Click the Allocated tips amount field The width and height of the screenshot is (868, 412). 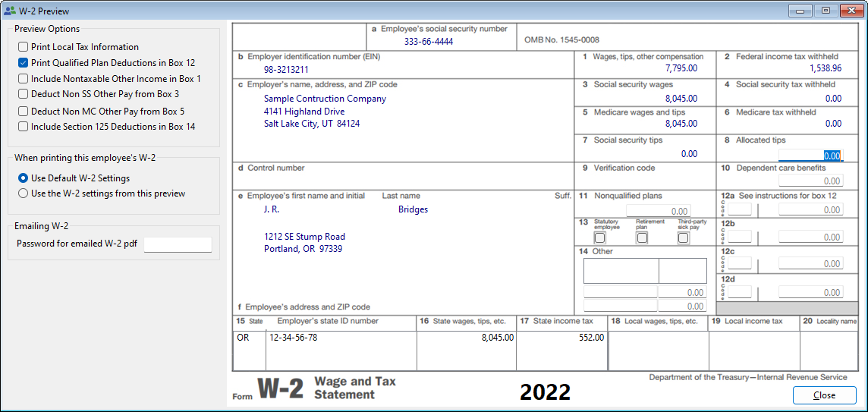click(810, 156)
